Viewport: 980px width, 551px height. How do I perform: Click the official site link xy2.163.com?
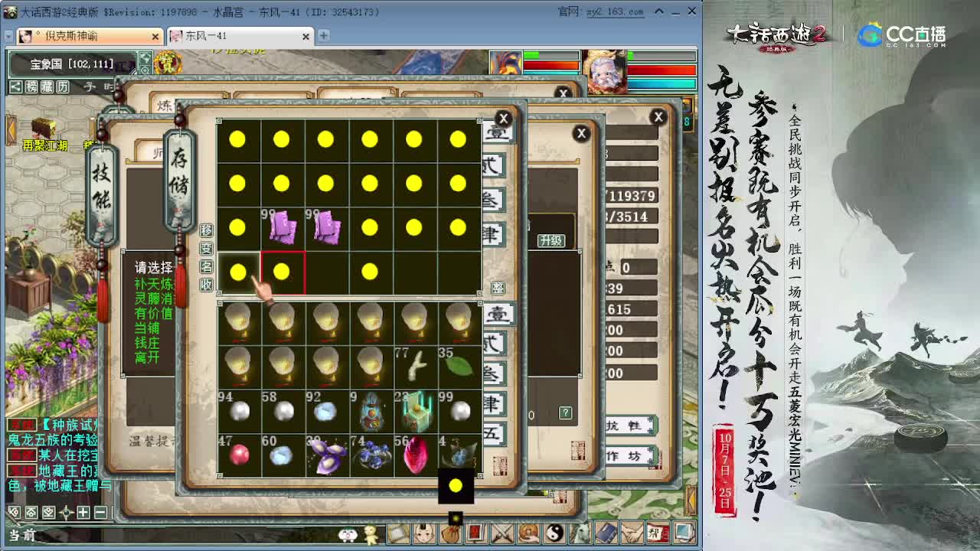click(x=615, y=11)
